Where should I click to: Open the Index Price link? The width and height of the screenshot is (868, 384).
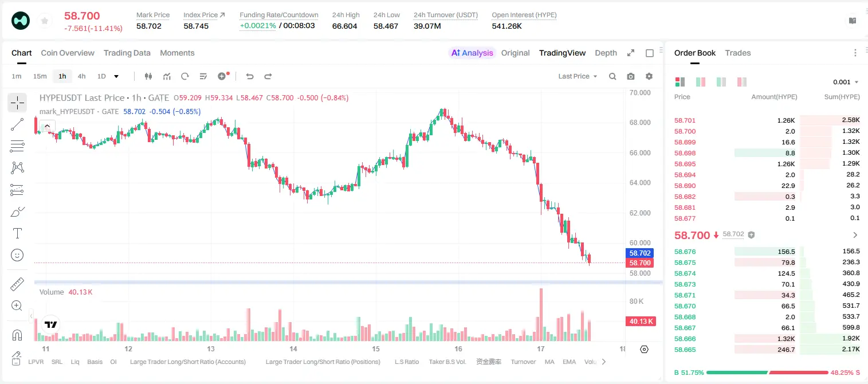204,15
